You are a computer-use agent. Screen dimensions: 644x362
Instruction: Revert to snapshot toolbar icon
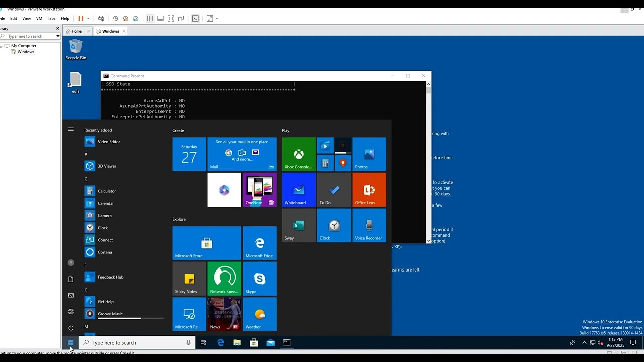pos(125,18)
